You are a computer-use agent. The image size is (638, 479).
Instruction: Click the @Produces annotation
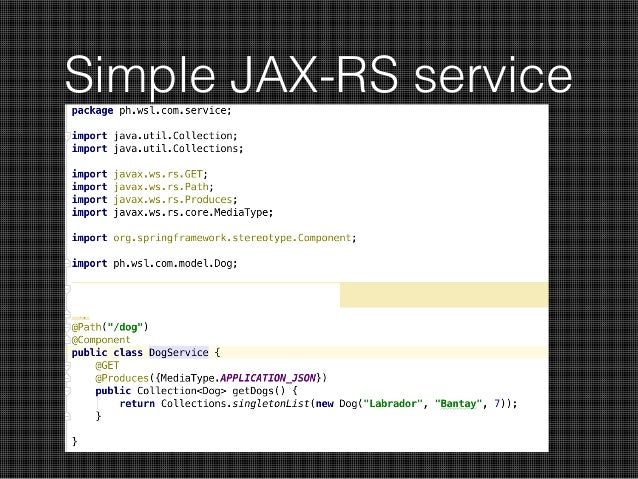[x=122, y=378]
